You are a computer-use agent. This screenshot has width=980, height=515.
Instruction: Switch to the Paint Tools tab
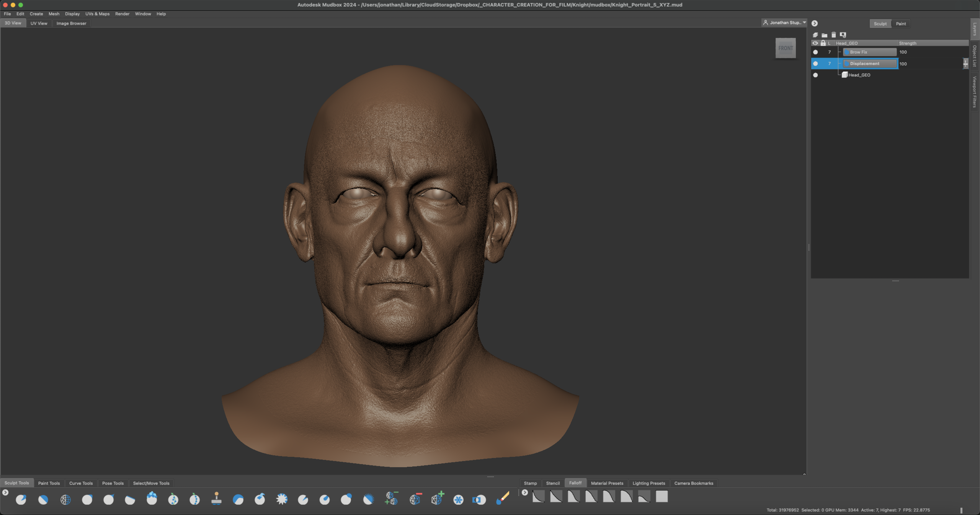pyautogui.click(x=49, y=483)
